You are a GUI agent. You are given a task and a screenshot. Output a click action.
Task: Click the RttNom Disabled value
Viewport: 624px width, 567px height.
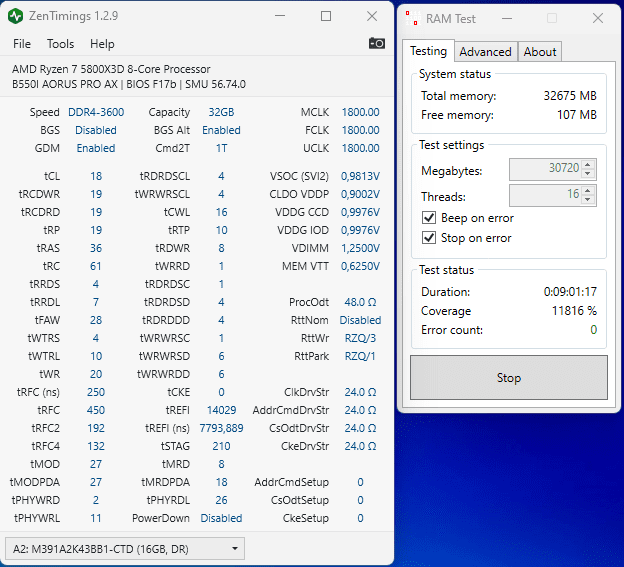coord(360,320)
